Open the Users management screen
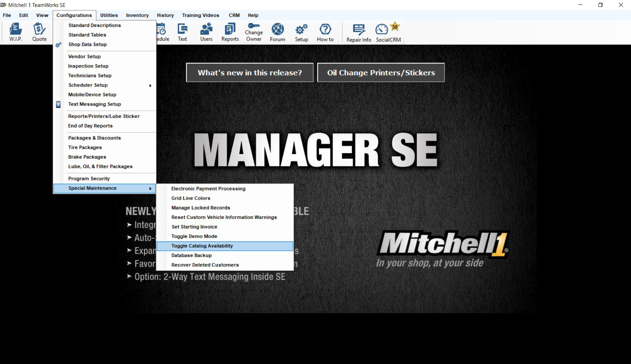The width and height of the screenshot is (631, 364). coord(206,32)
